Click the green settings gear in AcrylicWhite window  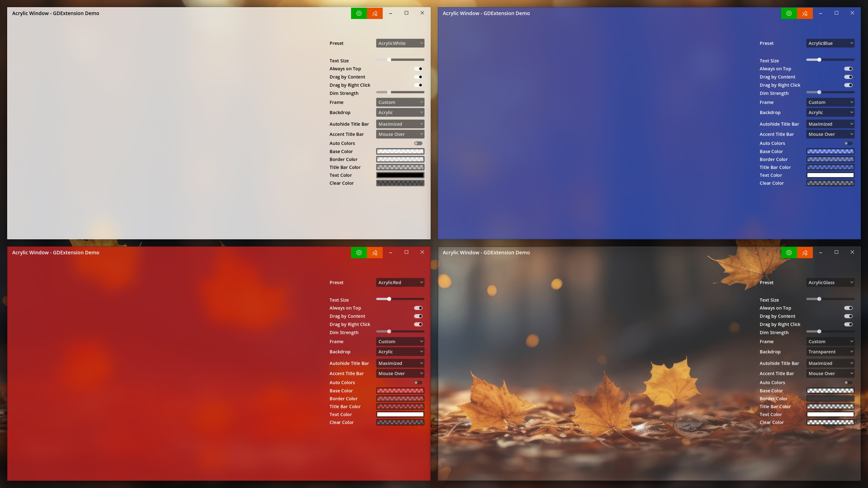click(x=359, y=13)
